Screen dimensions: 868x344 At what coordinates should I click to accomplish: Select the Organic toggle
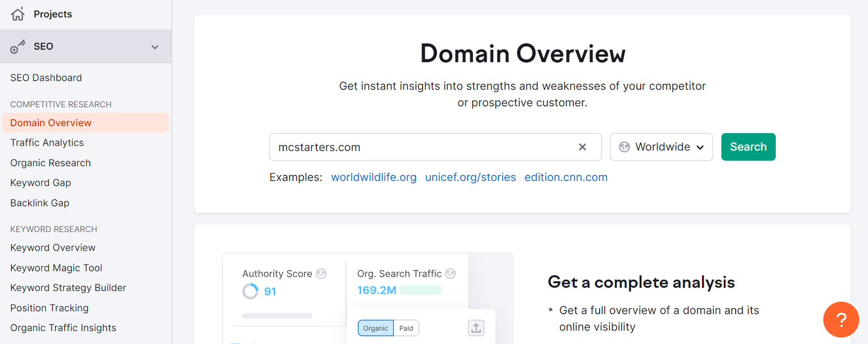(375, 328)
